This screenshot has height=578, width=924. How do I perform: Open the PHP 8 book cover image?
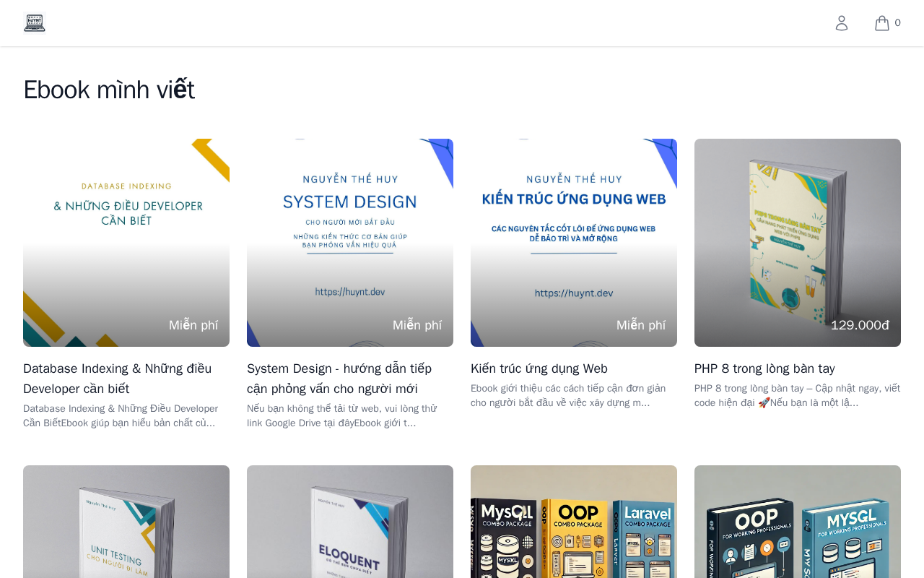click(798, 243)
